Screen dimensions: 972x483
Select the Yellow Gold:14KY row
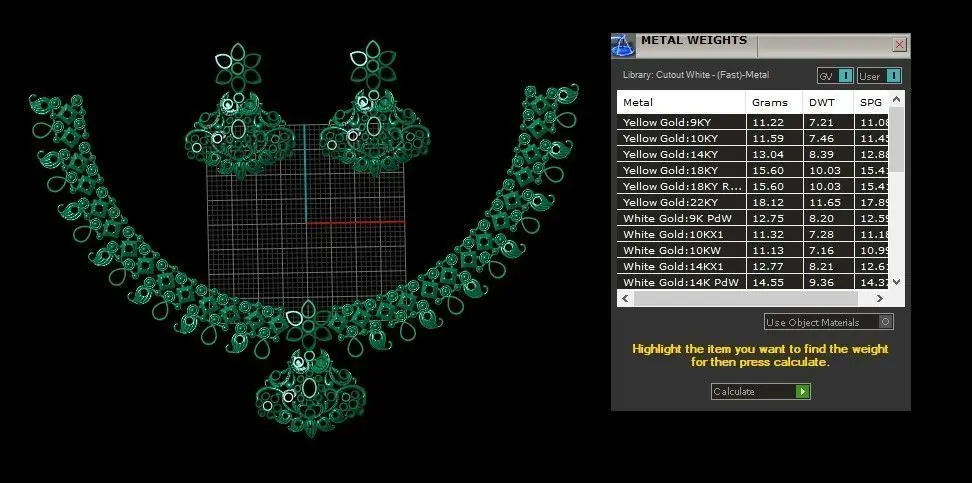tap(753, 154)
